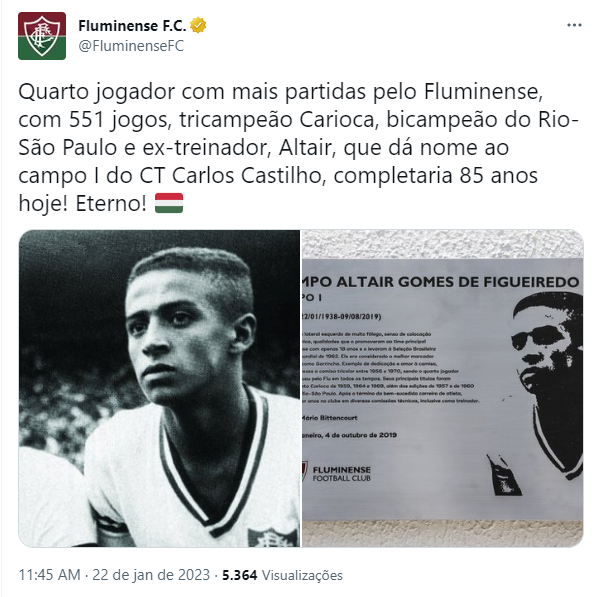
Task: Click the word Eterno! in the tweet
Action: click(111, 203)
